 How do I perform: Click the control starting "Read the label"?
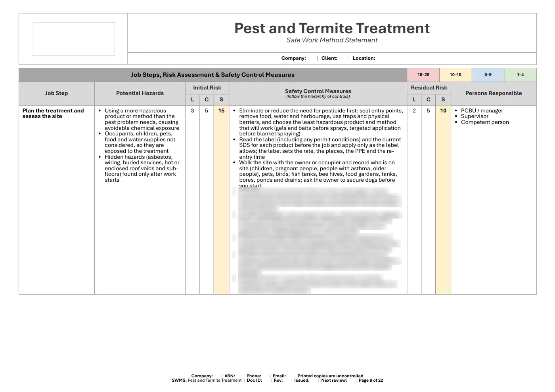[320, 148]
